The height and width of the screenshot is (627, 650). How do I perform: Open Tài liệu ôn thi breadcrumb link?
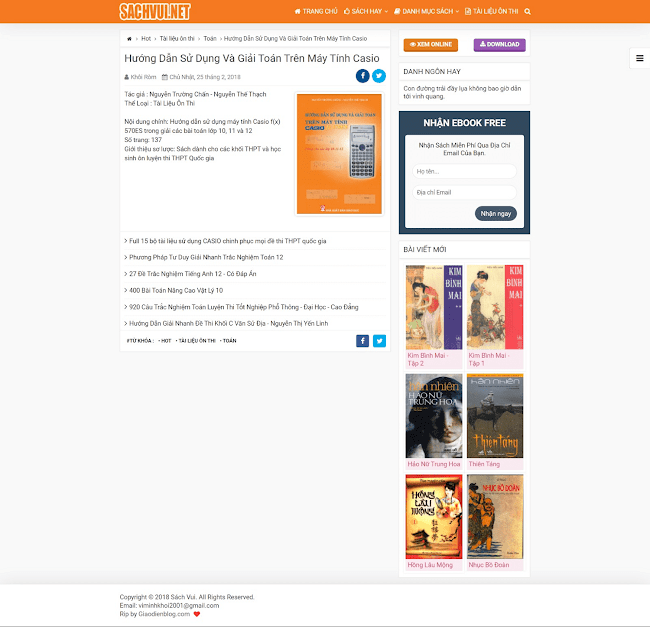[177, 39]
